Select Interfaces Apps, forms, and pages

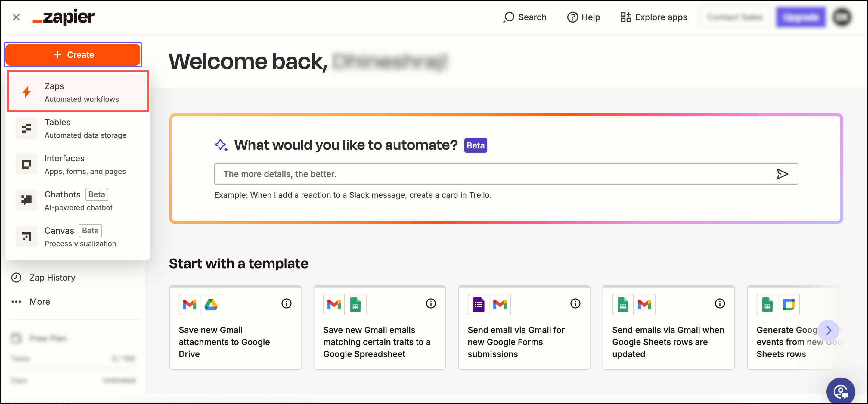pos(78,164)
